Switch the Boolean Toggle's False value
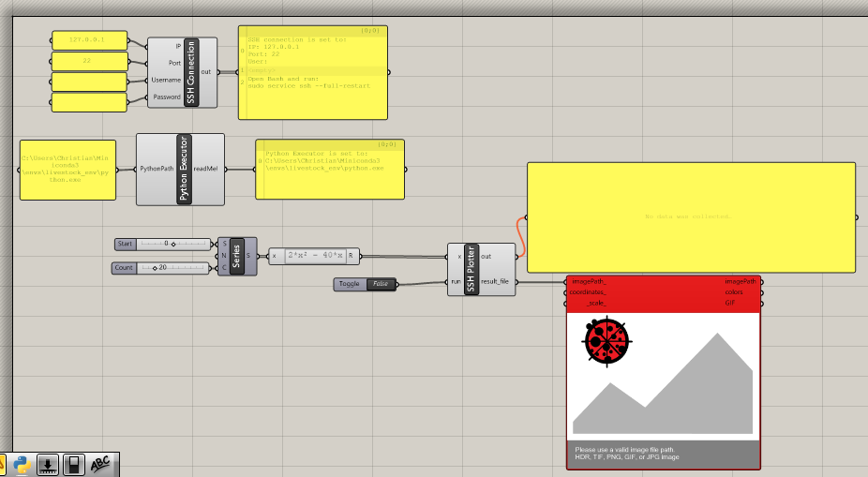The image size is (868, 477). tap(381, 284)
